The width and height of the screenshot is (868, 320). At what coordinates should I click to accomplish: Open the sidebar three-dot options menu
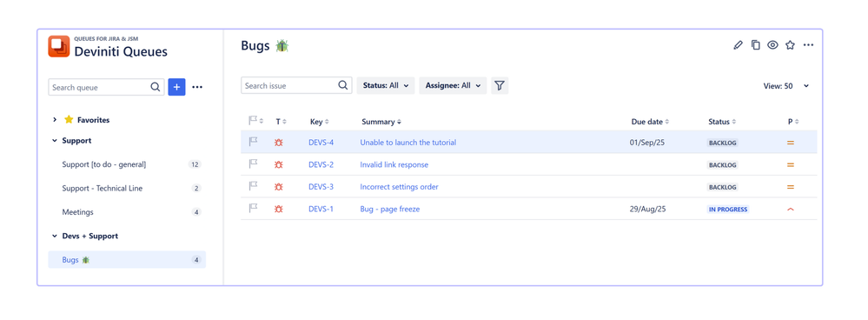(197, 87)
